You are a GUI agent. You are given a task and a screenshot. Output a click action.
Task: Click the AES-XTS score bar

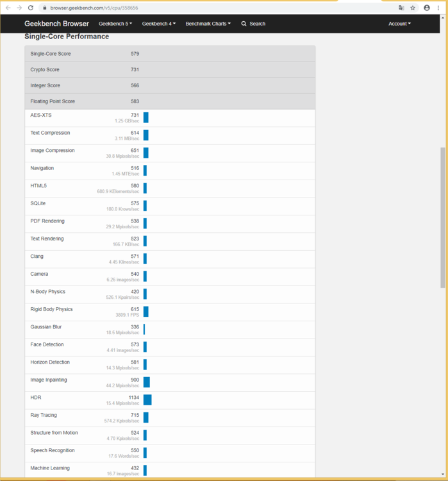(x=146, y=117)
